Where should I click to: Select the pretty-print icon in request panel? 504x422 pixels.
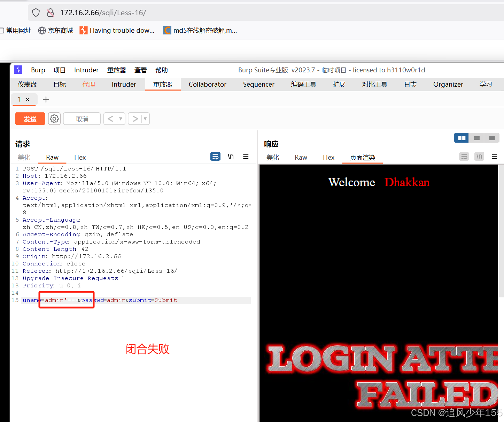[215, 157]
